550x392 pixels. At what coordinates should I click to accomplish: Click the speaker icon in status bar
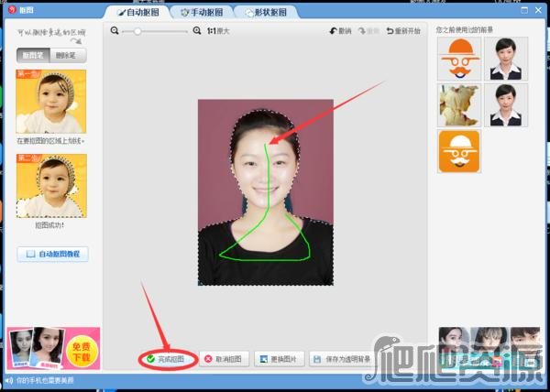(x=9, y=380)
